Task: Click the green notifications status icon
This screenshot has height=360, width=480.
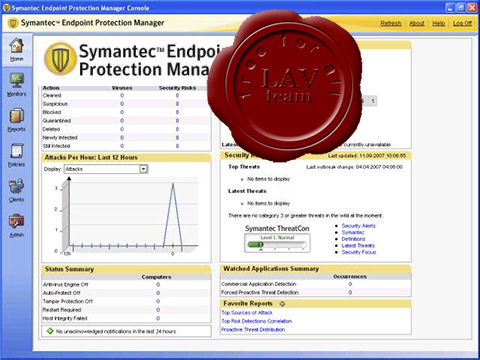Action: [50, 331]
